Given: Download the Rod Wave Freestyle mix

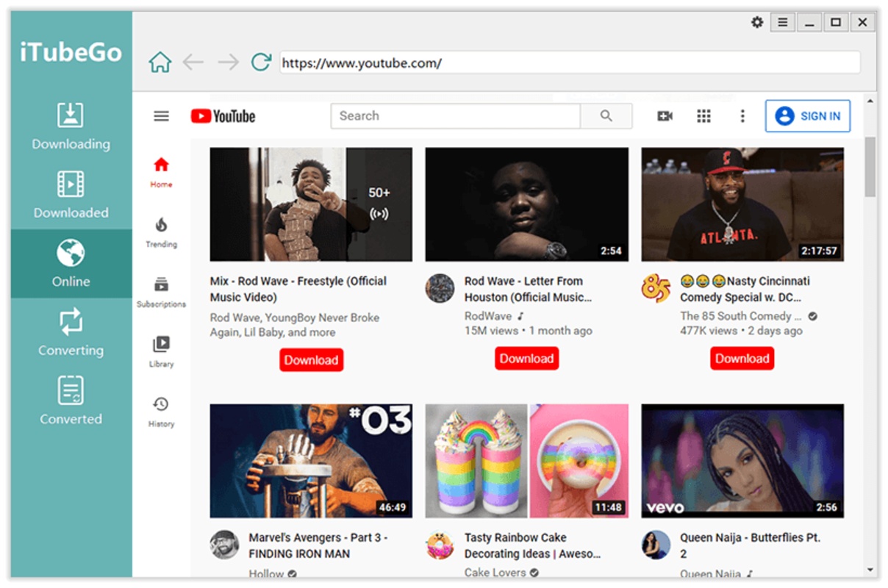Looking at the screenshot, I should point(311,360).
